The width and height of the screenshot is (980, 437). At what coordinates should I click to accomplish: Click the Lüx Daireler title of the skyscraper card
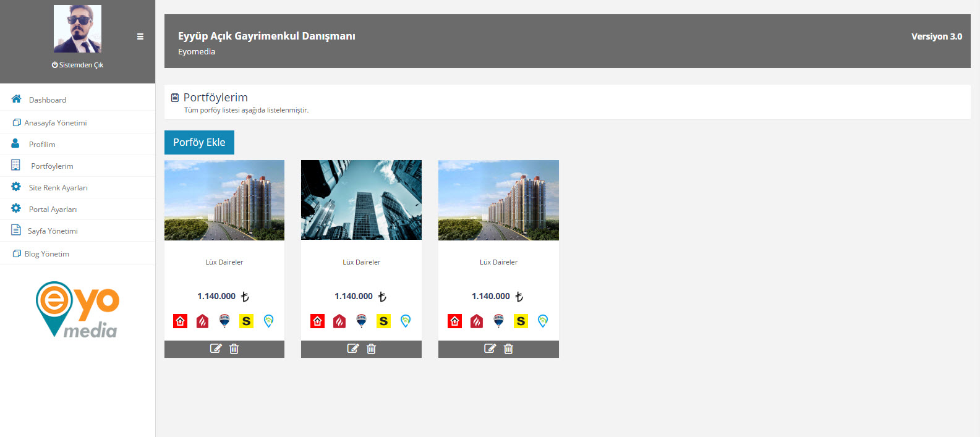361,262
